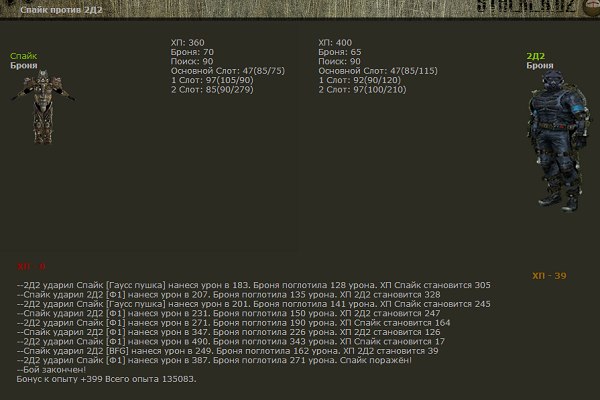The image size is (600, 400).
Task: Click the 'Броня' label under 2Д2
Action: [540, 65]
